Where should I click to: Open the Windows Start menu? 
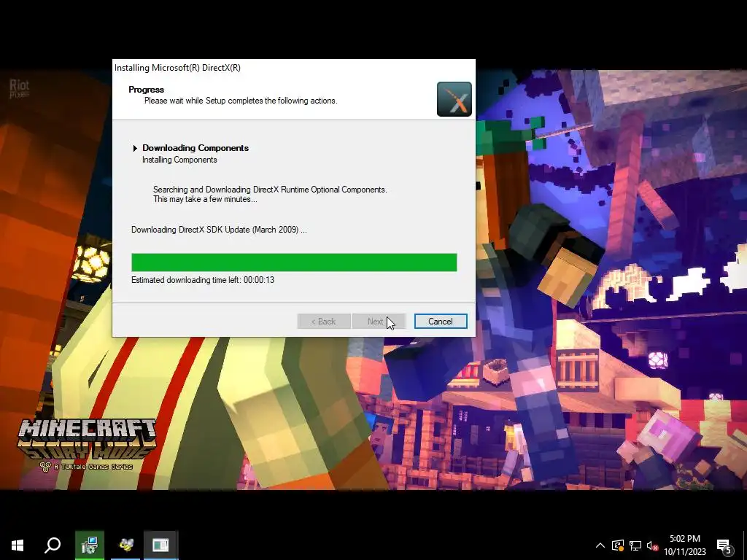click(18, 545)
